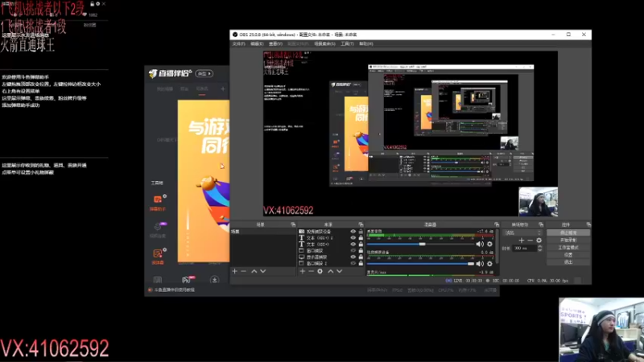Adjust first mixer channel volume slider
Image resolution: width=644 pixels, height=362 pixels.
point(420,244)
